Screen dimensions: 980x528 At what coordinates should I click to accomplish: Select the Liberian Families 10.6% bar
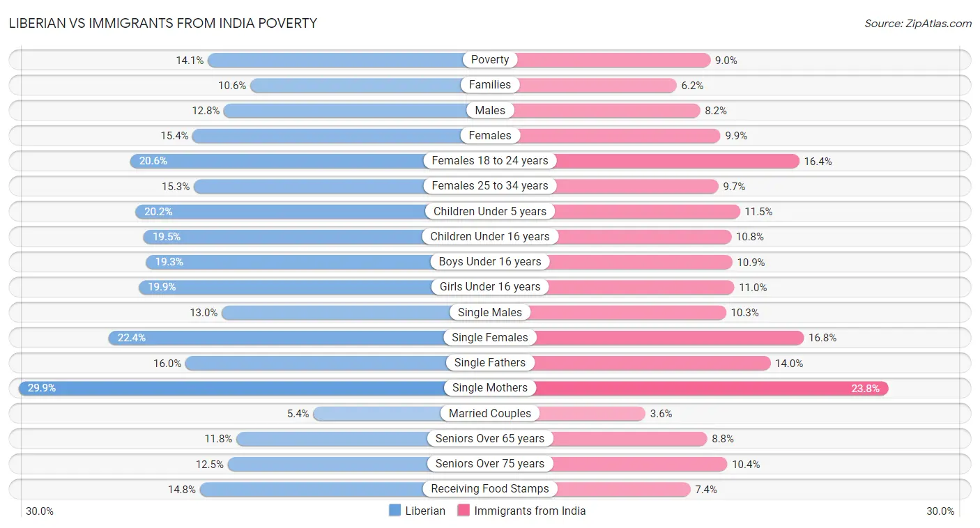click(355, 85)
